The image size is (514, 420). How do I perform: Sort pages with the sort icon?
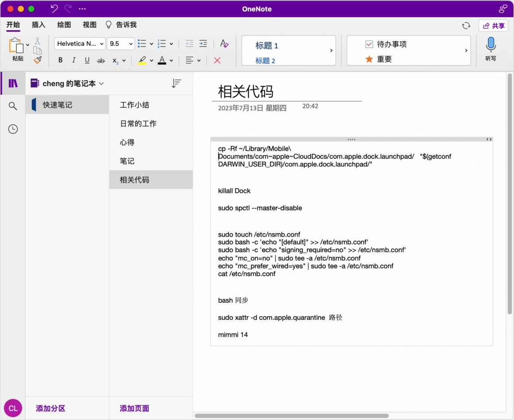[x=176, y=83]
